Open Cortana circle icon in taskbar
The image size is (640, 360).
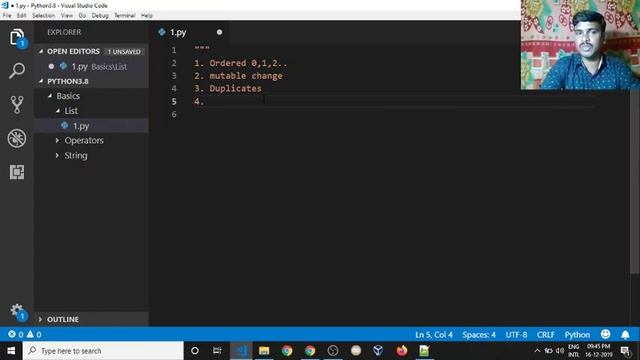point(195,351)
